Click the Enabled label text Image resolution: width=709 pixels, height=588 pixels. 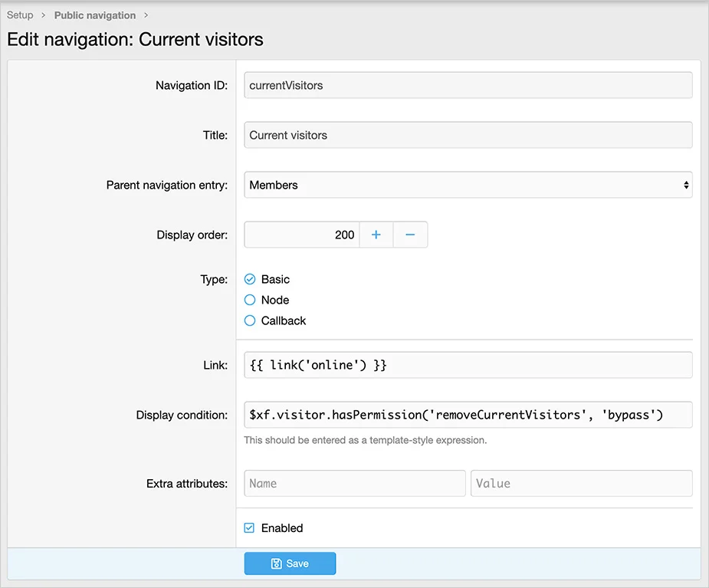point(282,528)
